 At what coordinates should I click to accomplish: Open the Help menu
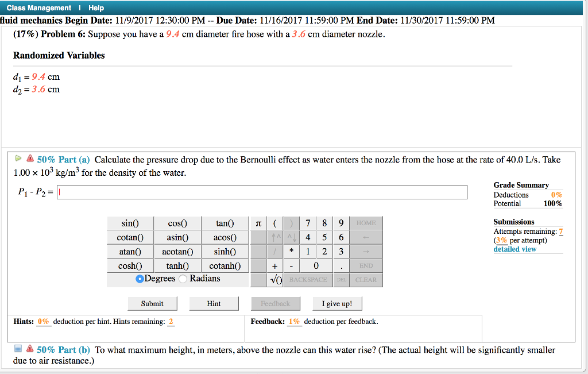pyautogui.click(x=96, y=7)
